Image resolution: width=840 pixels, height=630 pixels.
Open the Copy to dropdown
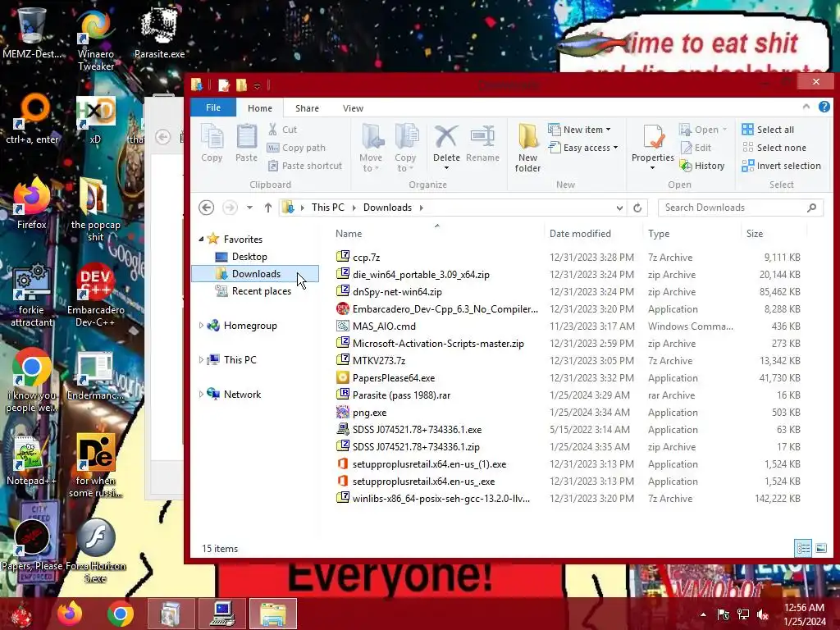coord(405,148)
